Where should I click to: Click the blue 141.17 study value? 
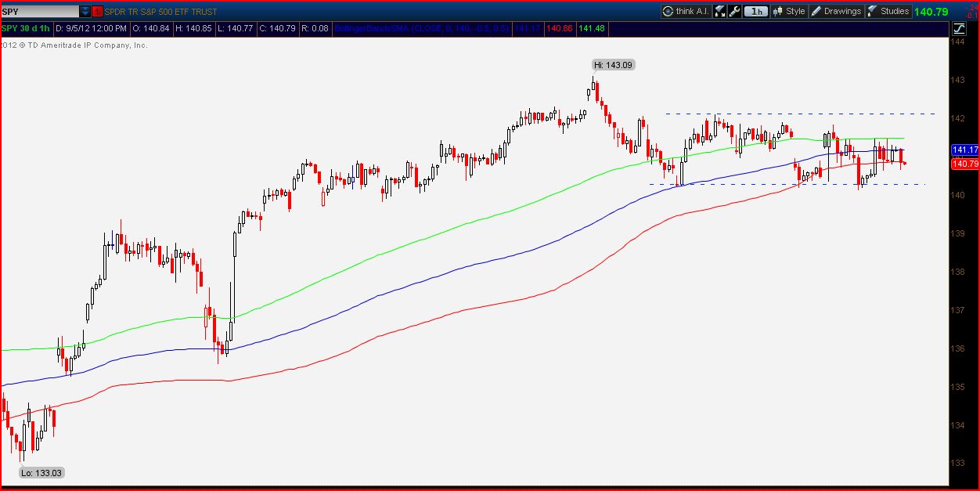[528, 29]
